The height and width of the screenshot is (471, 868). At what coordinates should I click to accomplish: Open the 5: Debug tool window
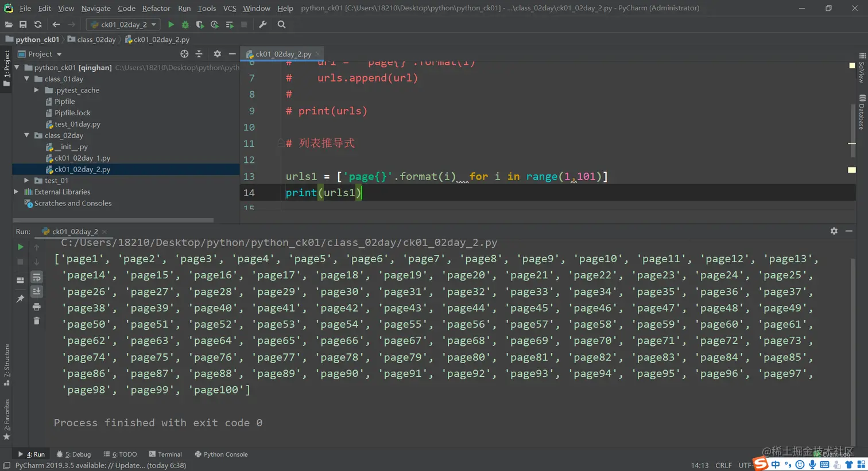click(x=74, y=454)
